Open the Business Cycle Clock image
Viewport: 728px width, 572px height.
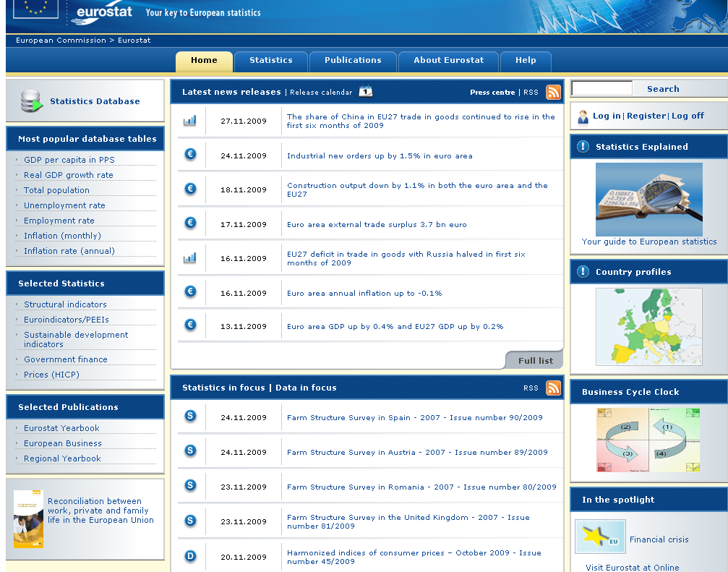(x=648, y=440)
